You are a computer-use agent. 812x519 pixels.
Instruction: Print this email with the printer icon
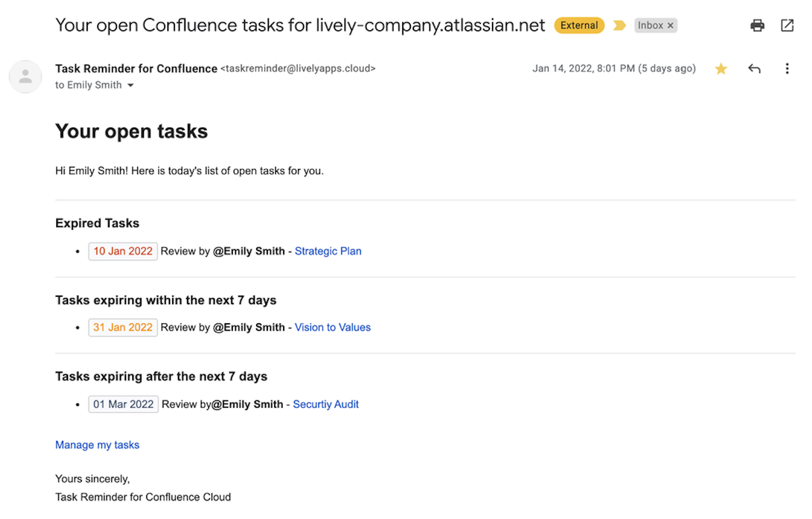[757, 26]
